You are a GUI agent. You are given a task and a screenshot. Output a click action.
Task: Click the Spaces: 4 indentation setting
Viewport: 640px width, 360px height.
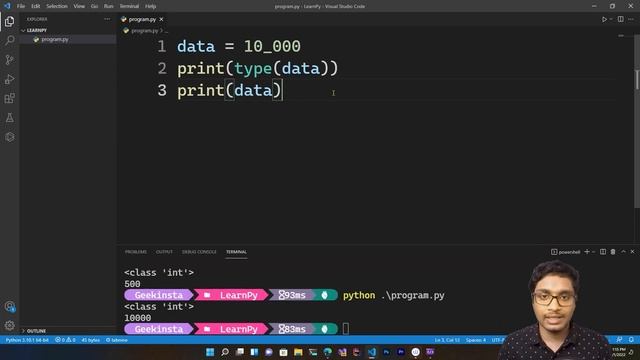coord(476,340)
